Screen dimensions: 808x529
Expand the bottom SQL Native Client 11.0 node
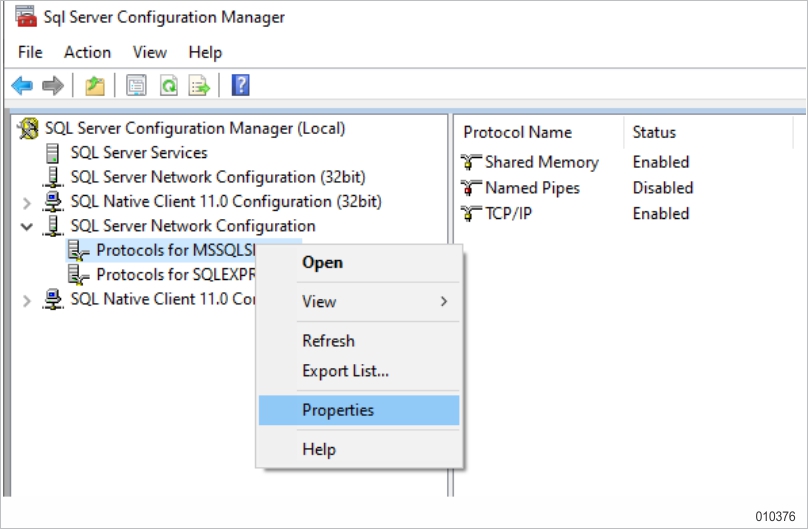27,301
